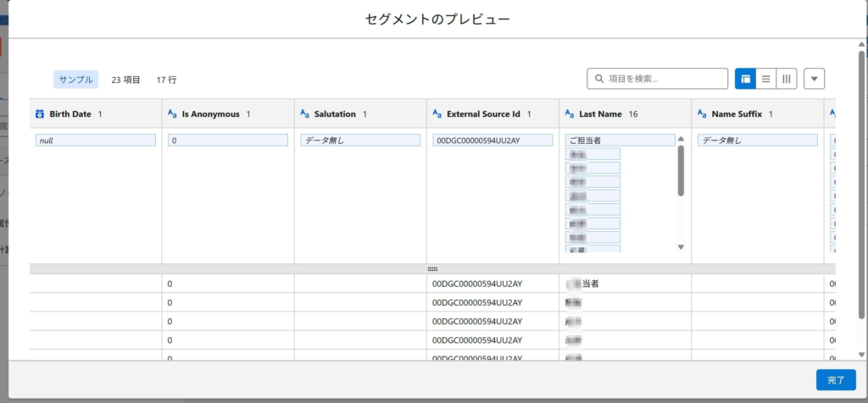The image size is (868, 403).
Task: Click the dialog's vertical scrollbar thumb
Action: (861, 184)
